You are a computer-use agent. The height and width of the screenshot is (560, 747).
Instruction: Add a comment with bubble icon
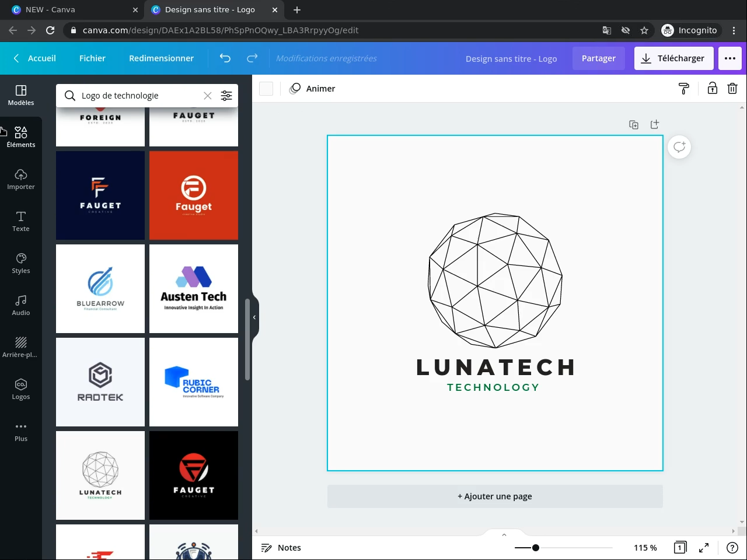(x=679, y=147)
